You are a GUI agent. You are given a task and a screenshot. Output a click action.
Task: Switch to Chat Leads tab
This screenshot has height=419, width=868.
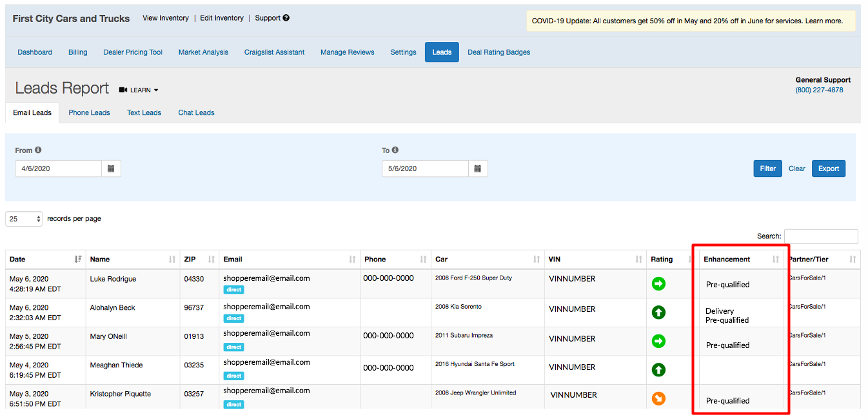196,112
